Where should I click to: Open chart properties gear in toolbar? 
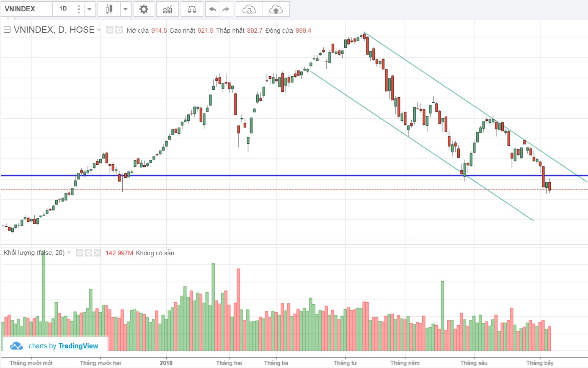pos(144,9)
